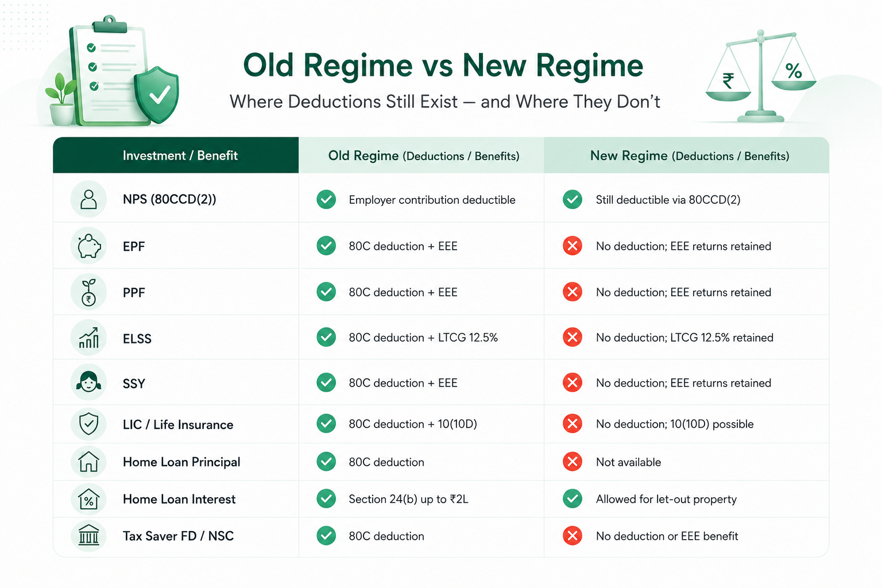Click green check beside Allowed for let-out property
882x588 pixels.
(572, 498)
